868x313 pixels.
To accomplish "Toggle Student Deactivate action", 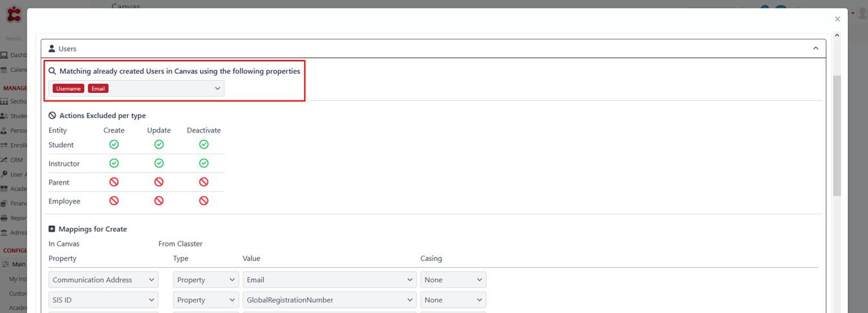I will 204,145.
